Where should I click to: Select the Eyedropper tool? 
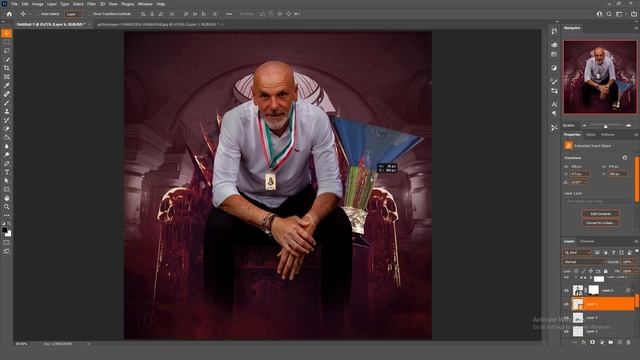point(7,85)
